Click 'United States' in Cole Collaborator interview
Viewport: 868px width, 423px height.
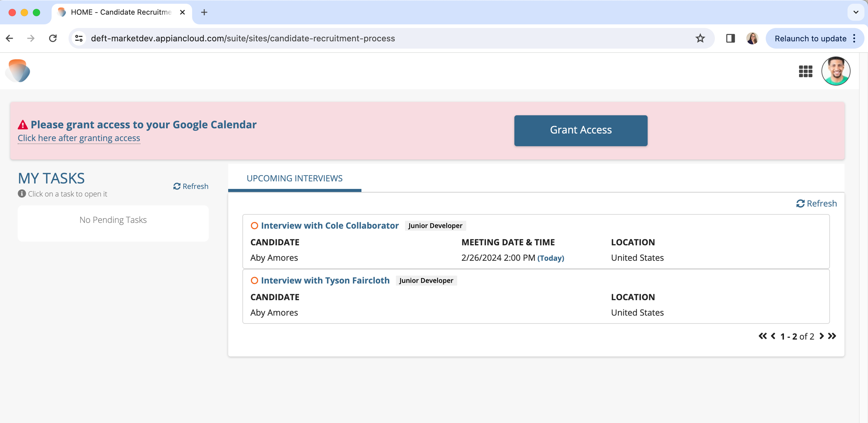click(637, 258)
